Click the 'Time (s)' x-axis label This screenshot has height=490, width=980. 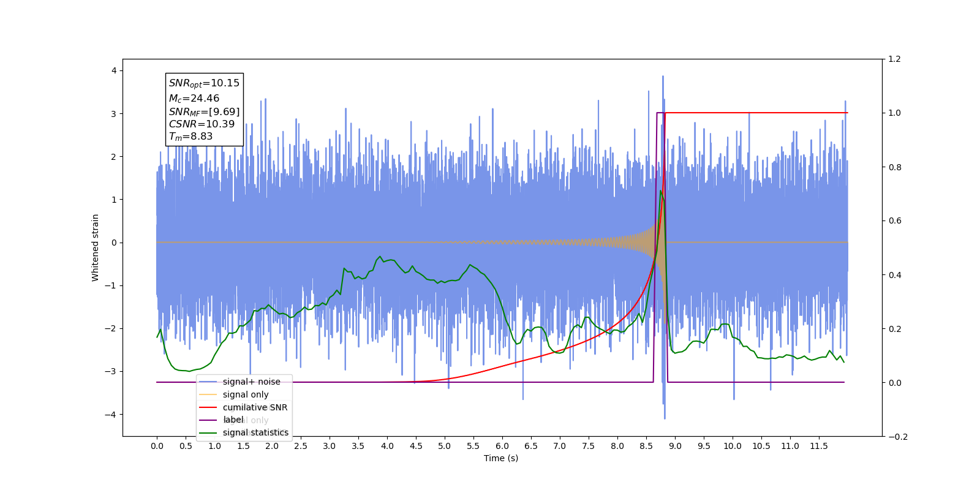(x=501, y=458)
